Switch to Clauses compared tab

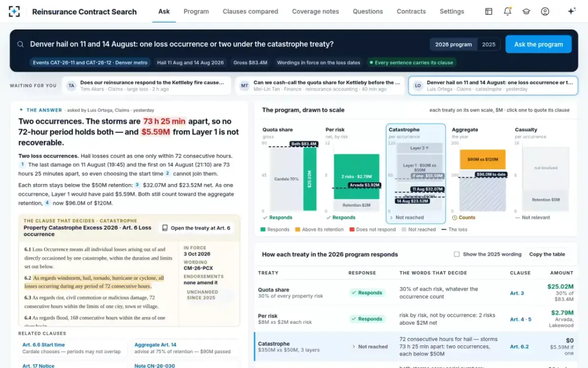pyautogui.click(x=250, y=11)
